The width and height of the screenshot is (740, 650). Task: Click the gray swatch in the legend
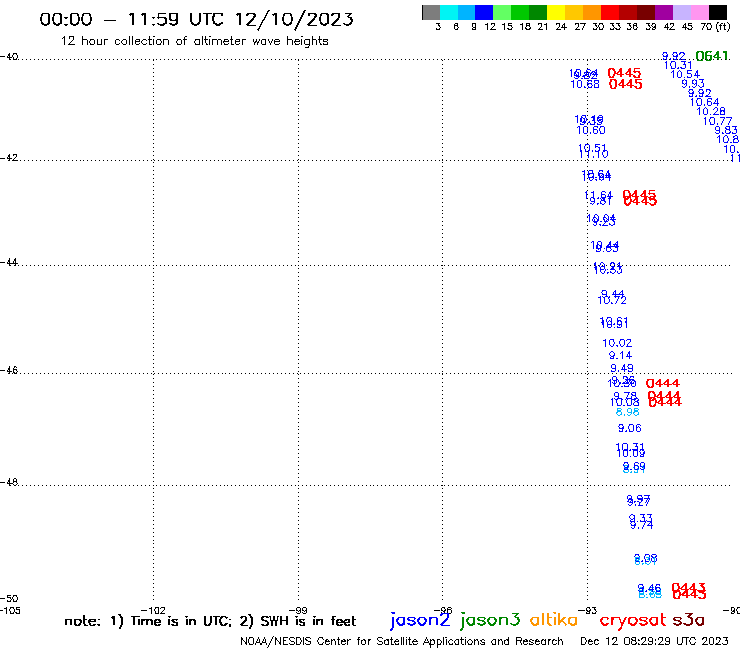pos(431,12)
